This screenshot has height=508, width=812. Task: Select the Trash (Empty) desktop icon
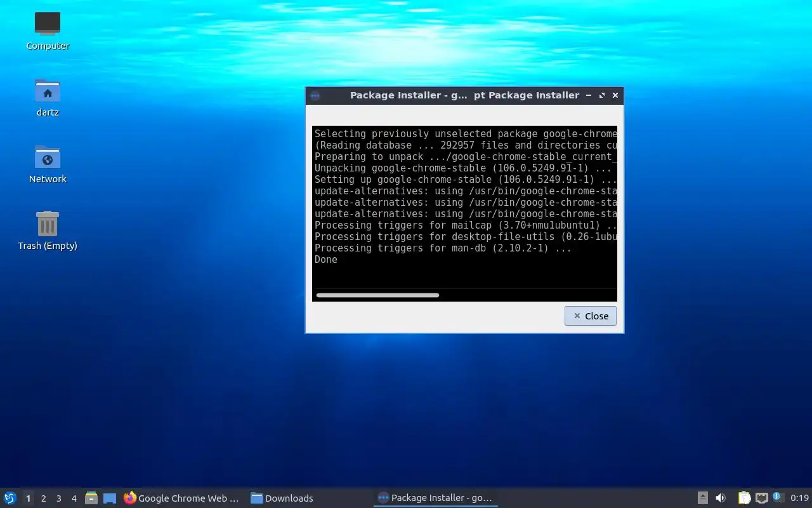pyautogui.click(x=48, y=231)
